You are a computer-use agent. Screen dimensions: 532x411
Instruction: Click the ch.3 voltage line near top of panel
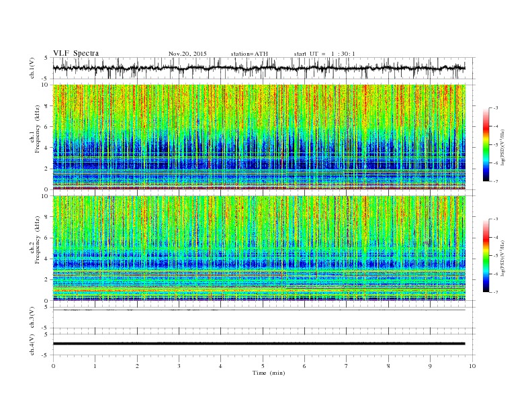(x=259, y=310)
